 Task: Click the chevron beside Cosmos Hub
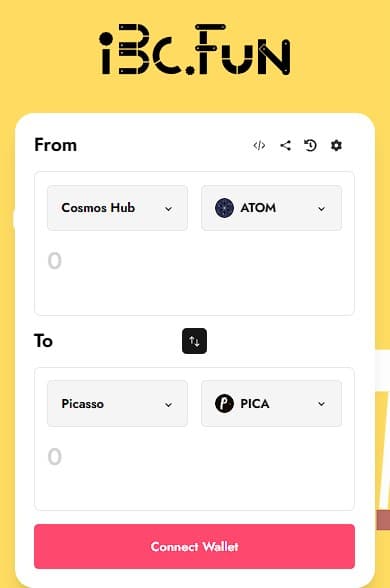click(168, 209)
